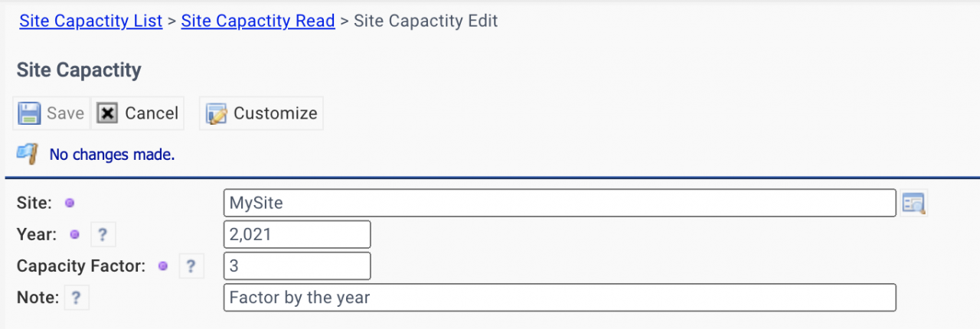The width and height of the screenshot is (980, 329).
Task: Click into the Year field showing 2,021
Action: 298,235
